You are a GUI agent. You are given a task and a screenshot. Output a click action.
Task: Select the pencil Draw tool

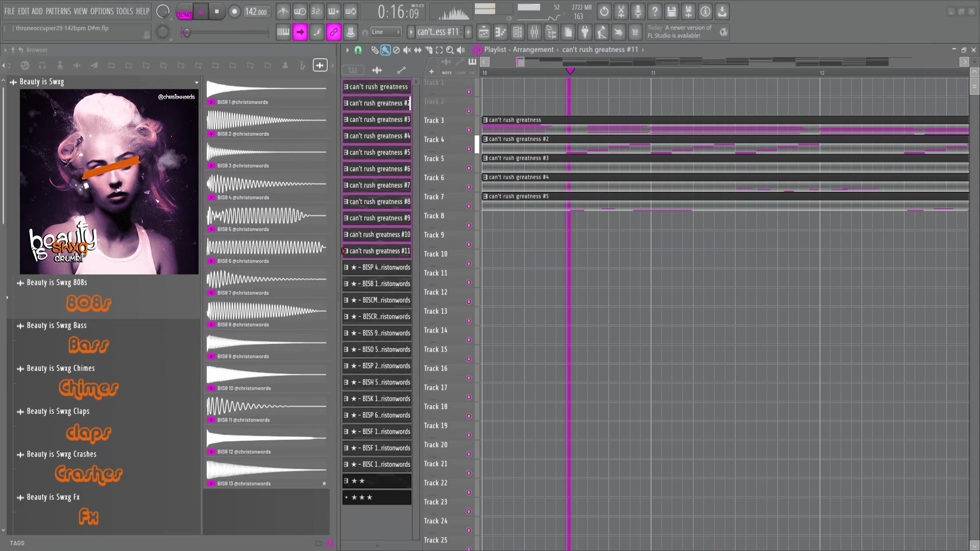pyautogui.click(x=375, y=50)
